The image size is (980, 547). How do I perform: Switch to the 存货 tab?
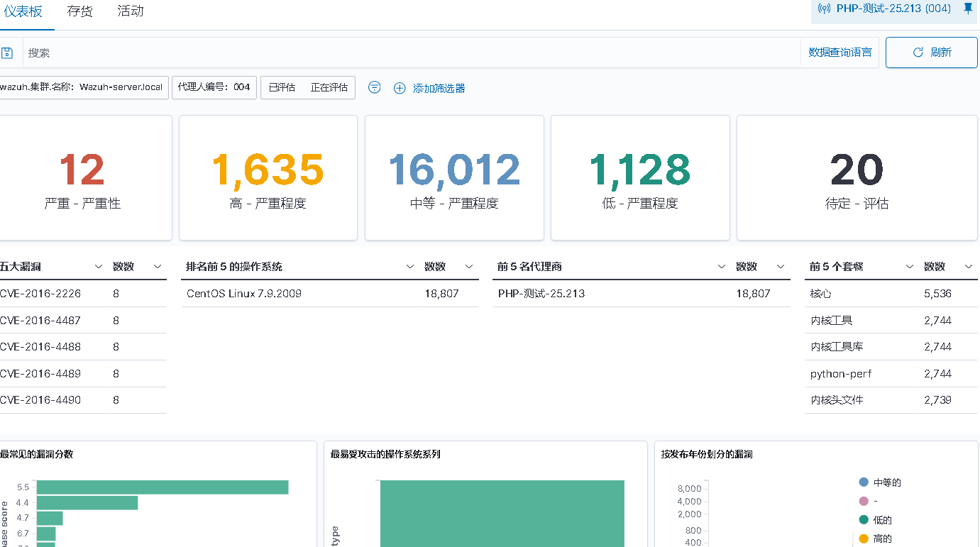pos(80,11)
